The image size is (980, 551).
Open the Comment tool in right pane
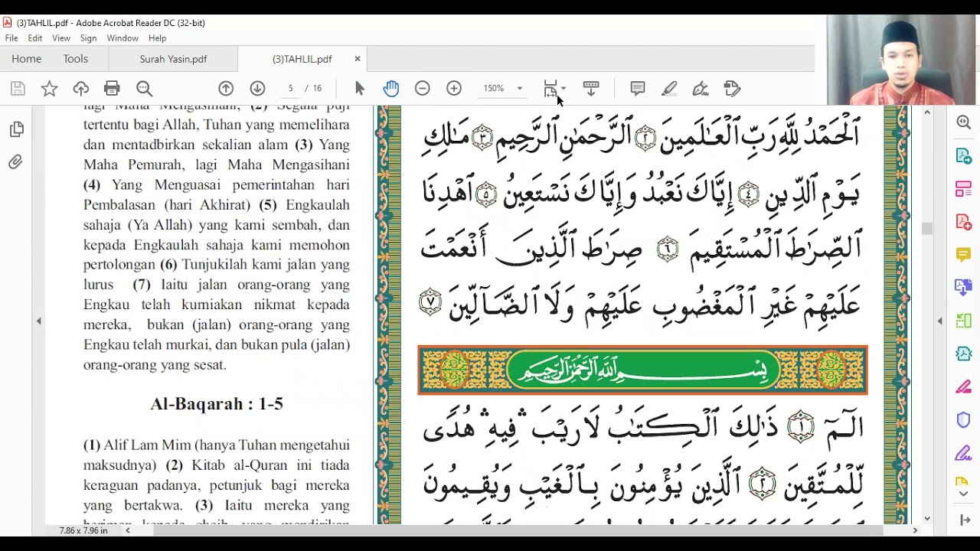coord(964,254)
